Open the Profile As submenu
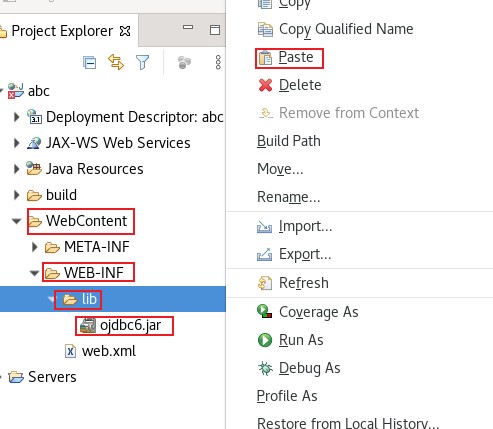This screenshot has height=429, width=493. 287,396
